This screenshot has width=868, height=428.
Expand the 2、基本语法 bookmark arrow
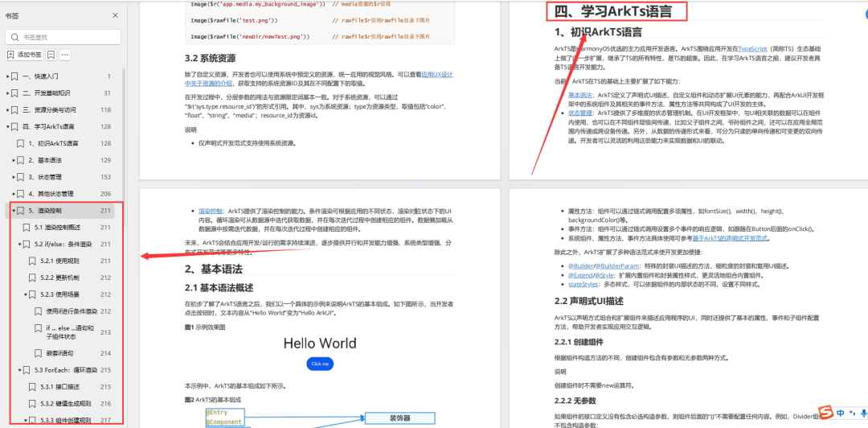coord(14,160)
